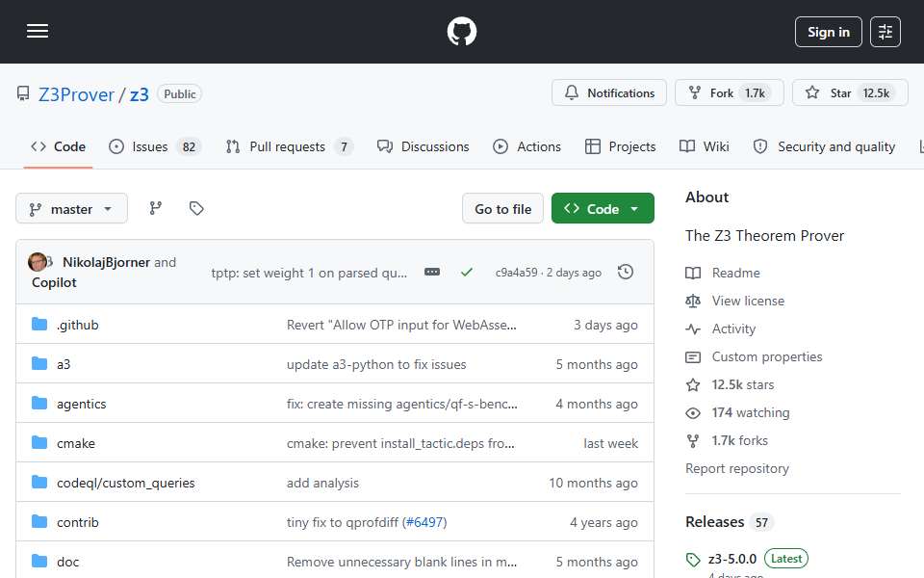This screenshot has height=578, width=924.
Task: Open the hamburger navigation menu
Action: pos(38,31)
